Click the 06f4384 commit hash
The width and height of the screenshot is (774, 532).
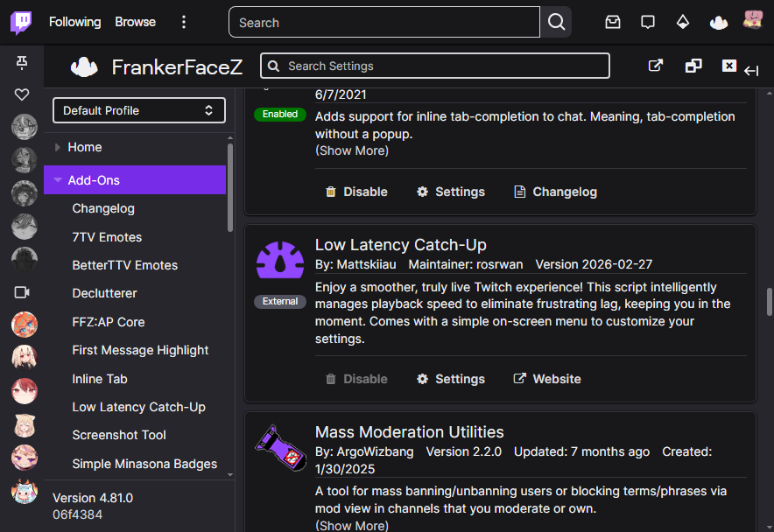coord(78,514)
